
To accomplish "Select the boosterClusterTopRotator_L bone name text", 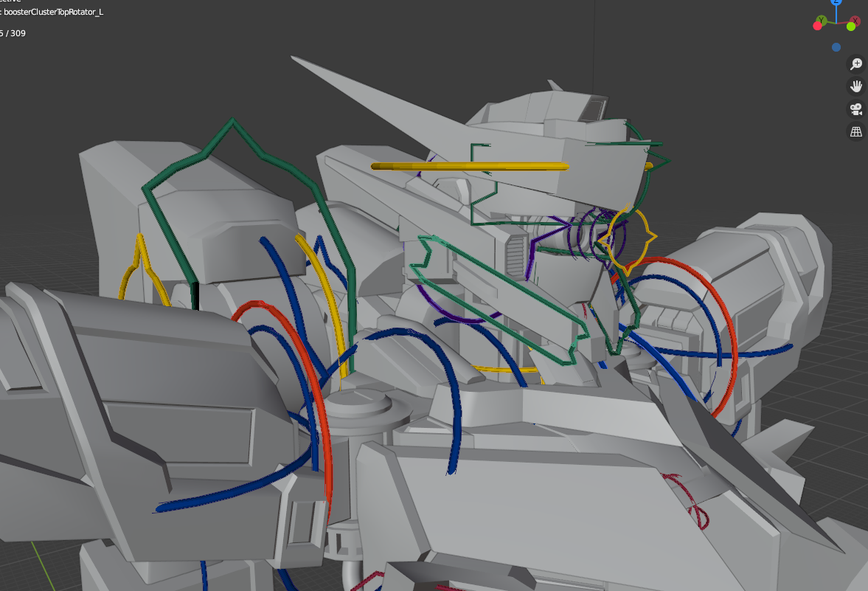I will tap(52, 12).
